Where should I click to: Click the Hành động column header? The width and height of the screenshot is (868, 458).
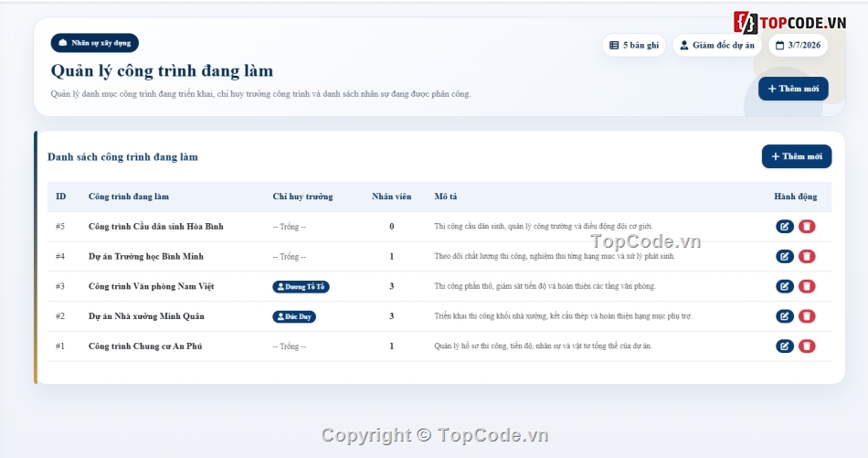pos(796,197)
